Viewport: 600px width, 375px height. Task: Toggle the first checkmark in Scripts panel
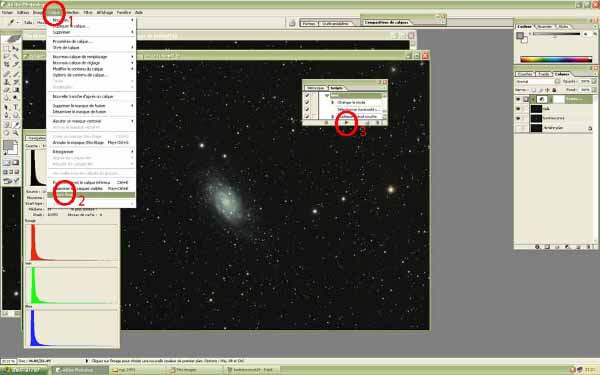(307, 96)
